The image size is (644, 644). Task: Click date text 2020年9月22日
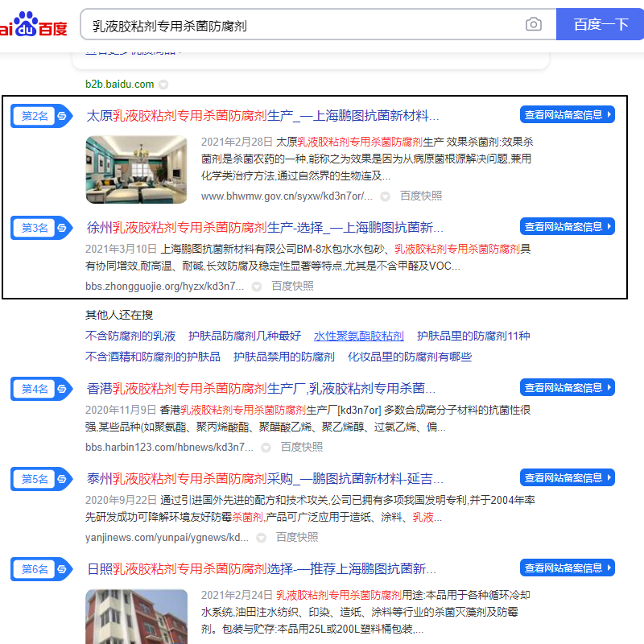pos(122,500)
